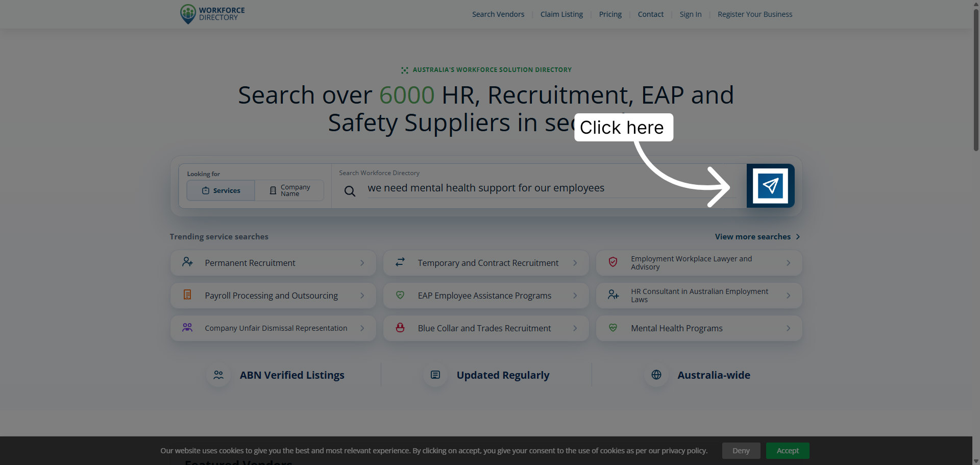
Task: Click chevron on Employment Workplace Lawyer card
Action: coord(789,263)
